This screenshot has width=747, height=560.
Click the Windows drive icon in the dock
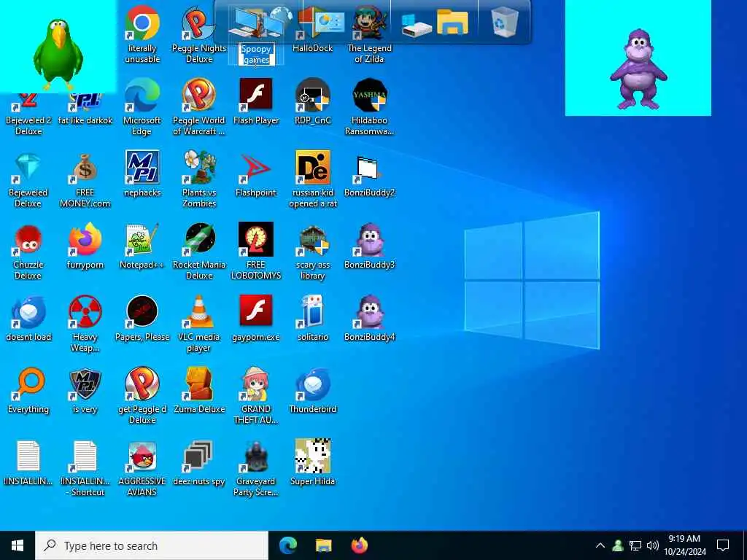click(416, 25)
